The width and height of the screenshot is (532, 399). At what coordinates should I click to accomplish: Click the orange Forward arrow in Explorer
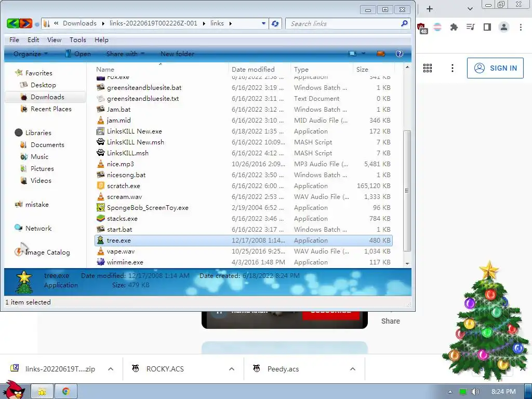pos(26,23)
